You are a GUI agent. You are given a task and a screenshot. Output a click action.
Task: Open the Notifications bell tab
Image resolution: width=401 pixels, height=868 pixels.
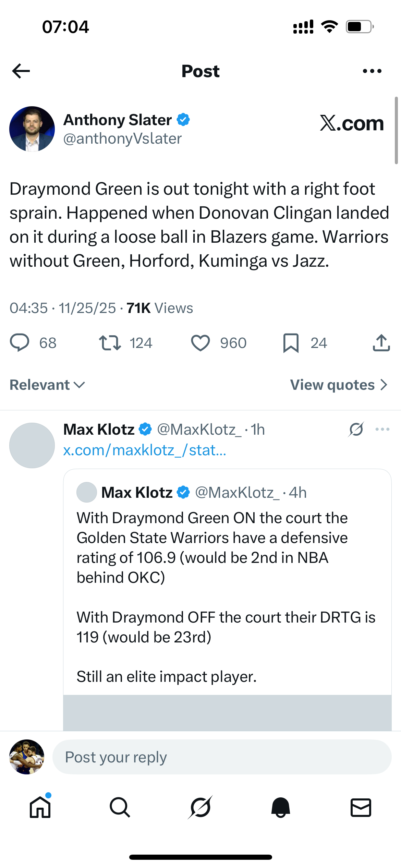281,807
